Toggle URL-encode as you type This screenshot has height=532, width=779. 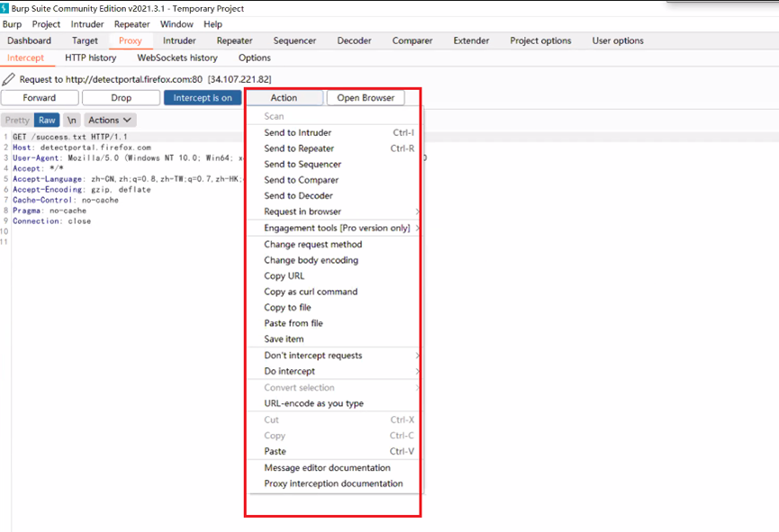pyautogui.click(x=334, y=403)
